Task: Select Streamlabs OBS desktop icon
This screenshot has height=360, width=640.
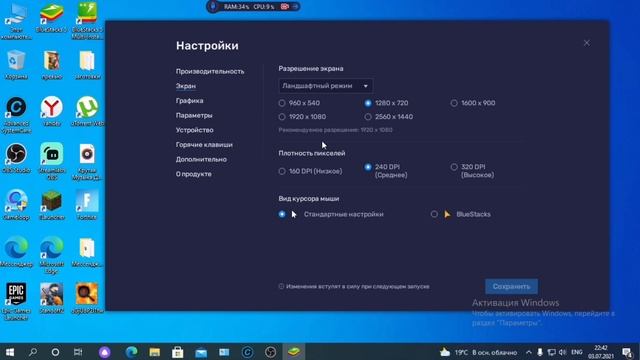Action: tap(51, 161)
